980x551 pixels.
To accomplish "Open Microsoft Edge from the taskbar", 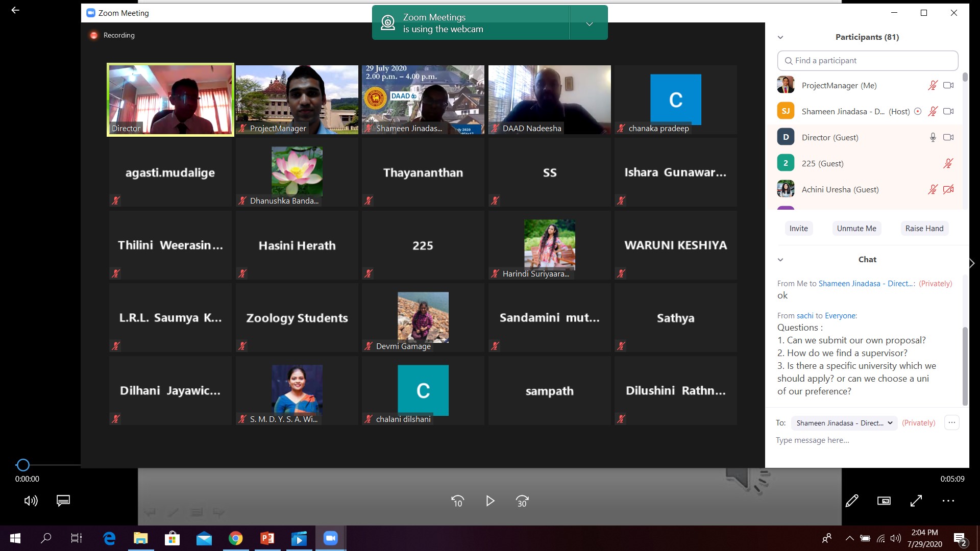I will [109, 538].
